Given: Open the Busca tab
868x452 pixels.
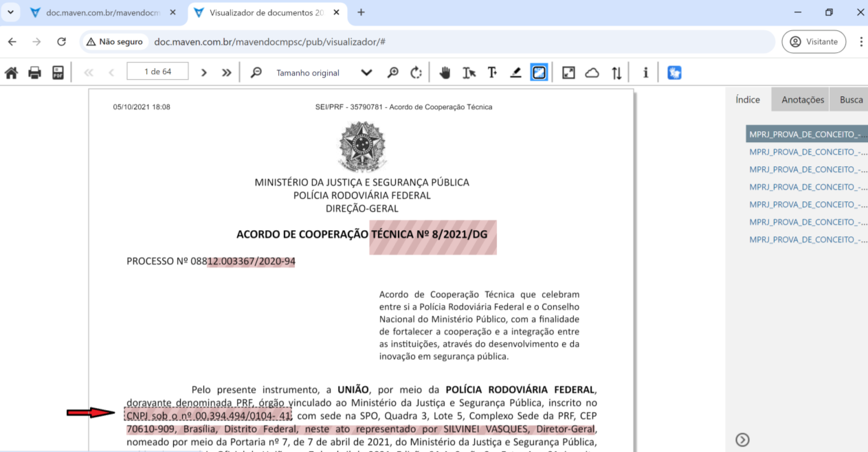Looking at the screenshot, I should (x=850, y=100).
